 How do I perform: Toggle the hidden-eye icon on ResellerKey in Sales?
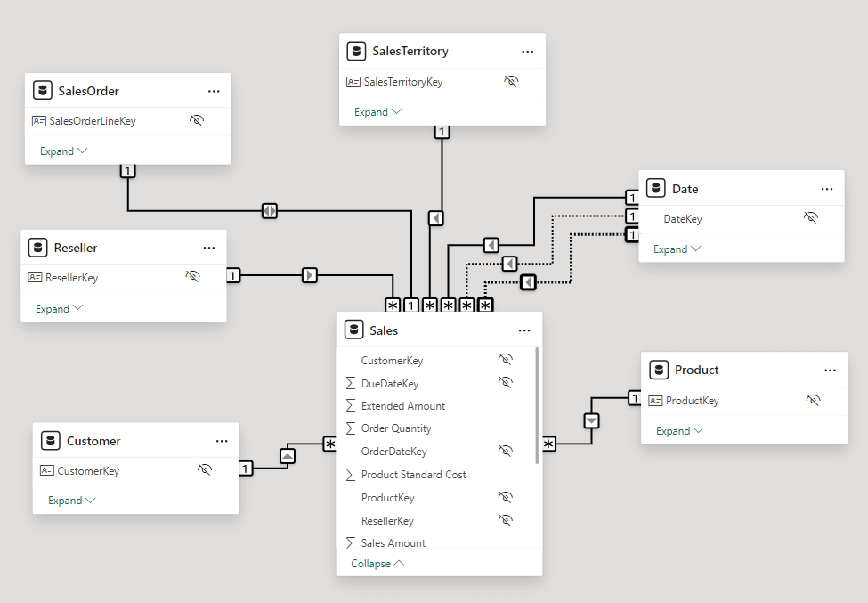[506, 519]
